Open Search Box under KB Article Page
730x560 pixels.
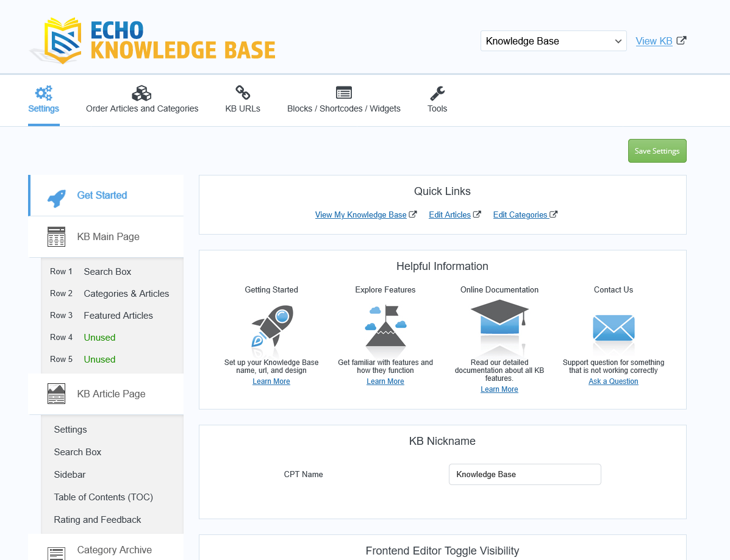[77, 452]
